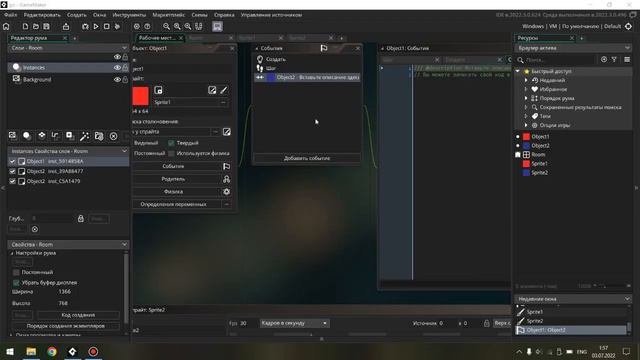640x360 pixels.
Task: Toggle visibility eye of the Instances layer
Action: click(117, 67)
